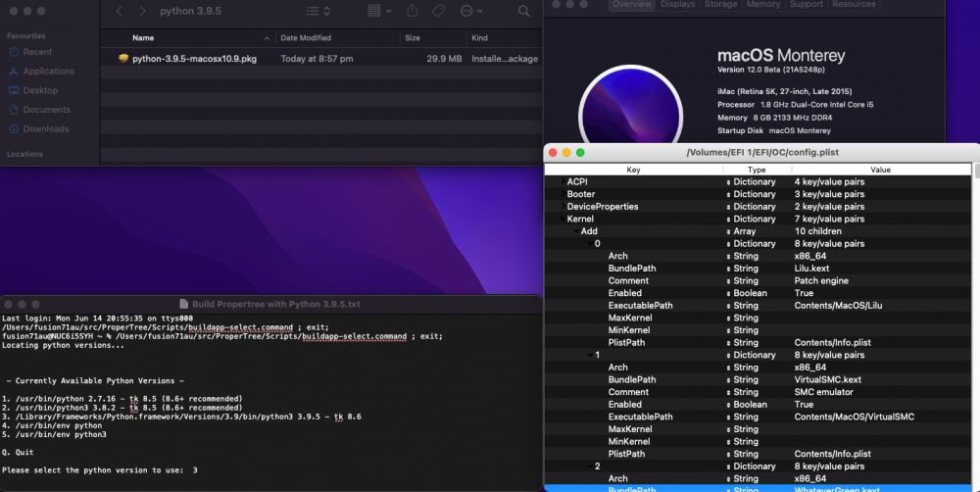The image size is (980, 492).
Task: Open Finder list view switcher
Action: point(318,11)
